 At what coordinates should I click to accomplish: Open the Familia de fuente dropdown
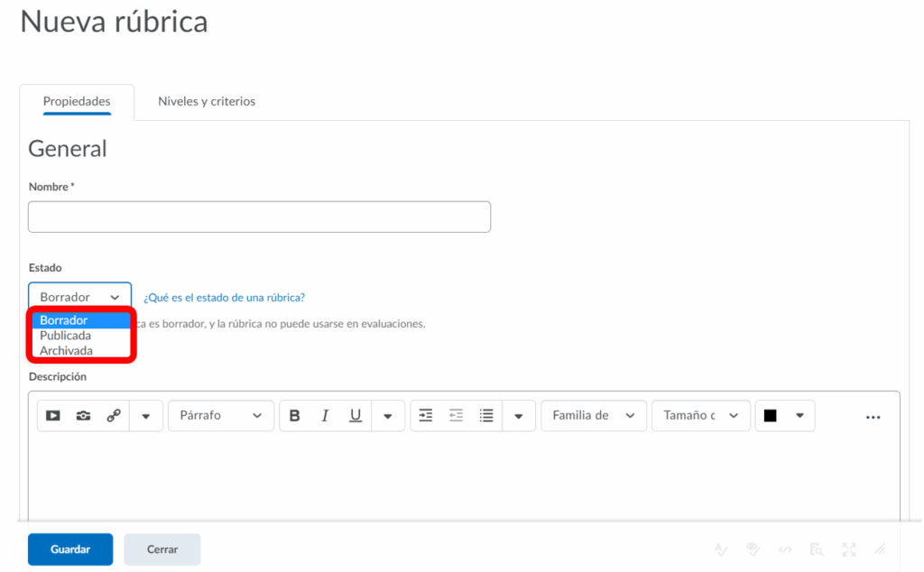pos(594,416)
